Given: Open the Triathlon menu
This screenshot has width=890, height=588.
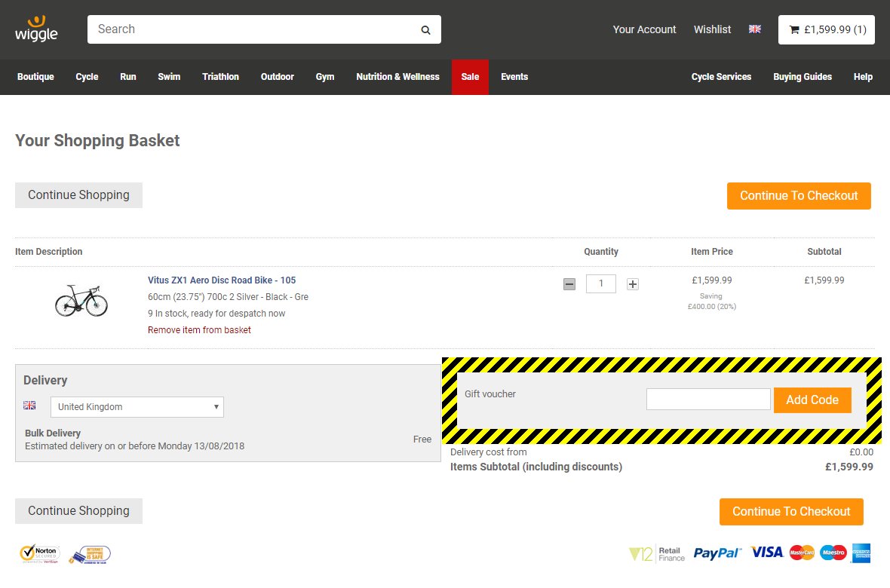Looking at the screenshot, I should tap(220, 77).
